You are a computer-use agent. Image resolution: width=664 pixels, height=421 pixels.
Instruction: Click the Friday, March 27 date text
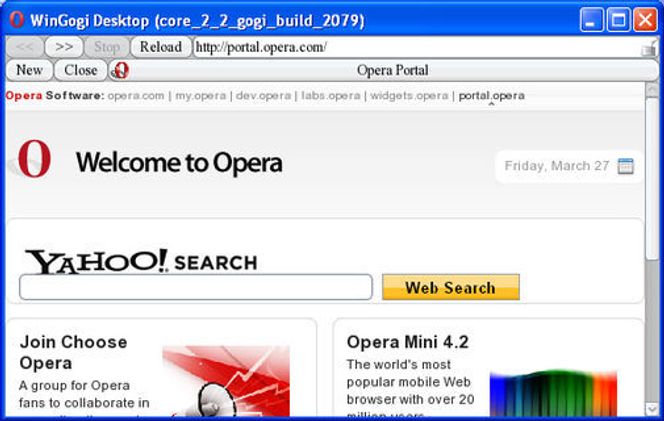tap(556, 166)
